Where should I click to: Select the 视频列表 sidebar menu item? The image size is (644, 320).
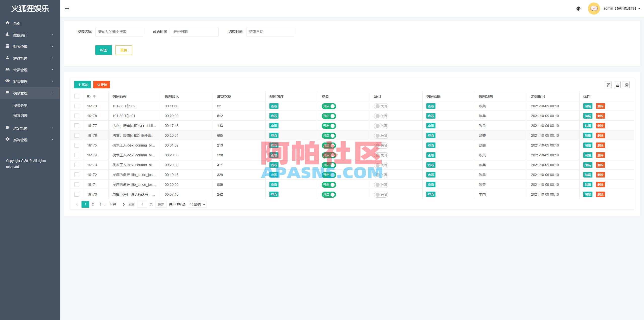click(20, 115)
